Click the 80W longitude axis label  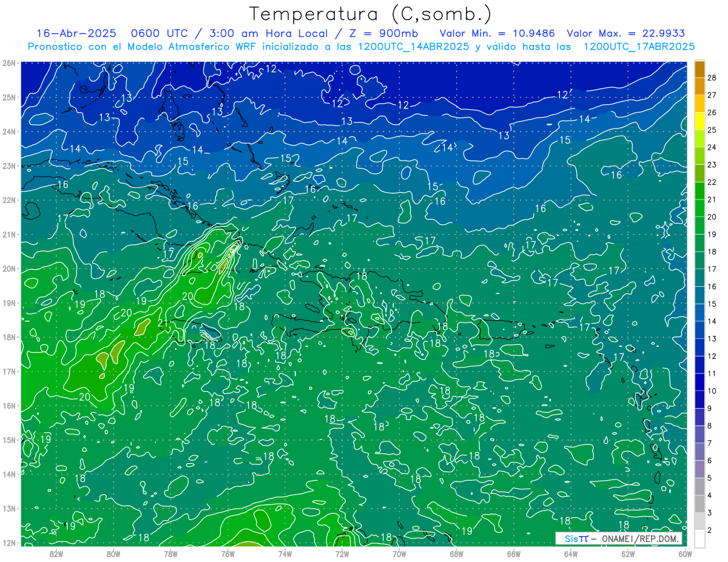113,554
